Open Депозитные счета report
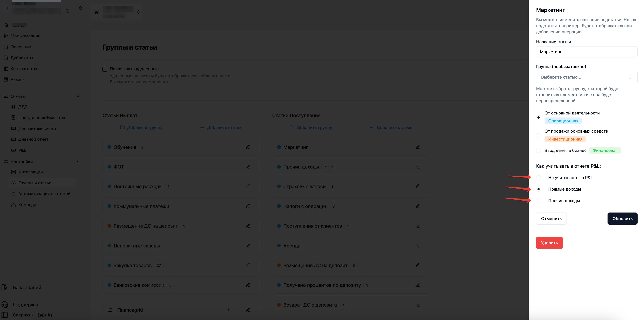644x320 pixels. pos(37,128)
